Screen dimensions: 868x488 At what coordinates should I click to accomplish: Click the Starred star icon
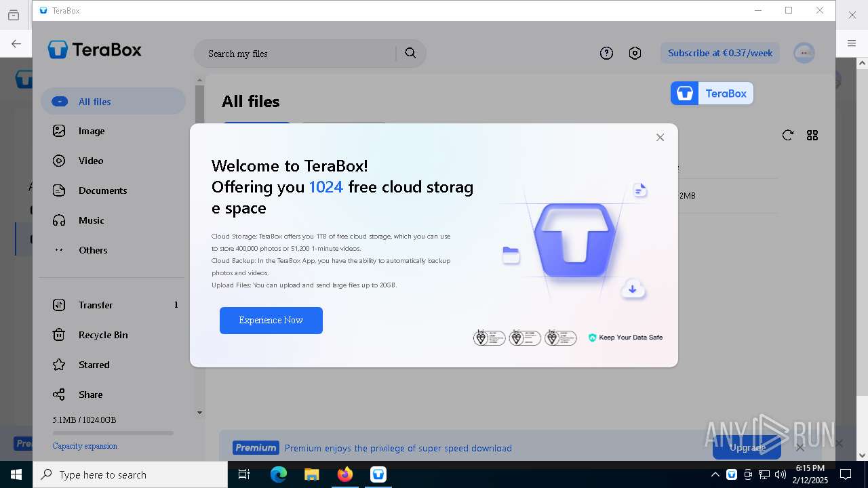point(59,365)
